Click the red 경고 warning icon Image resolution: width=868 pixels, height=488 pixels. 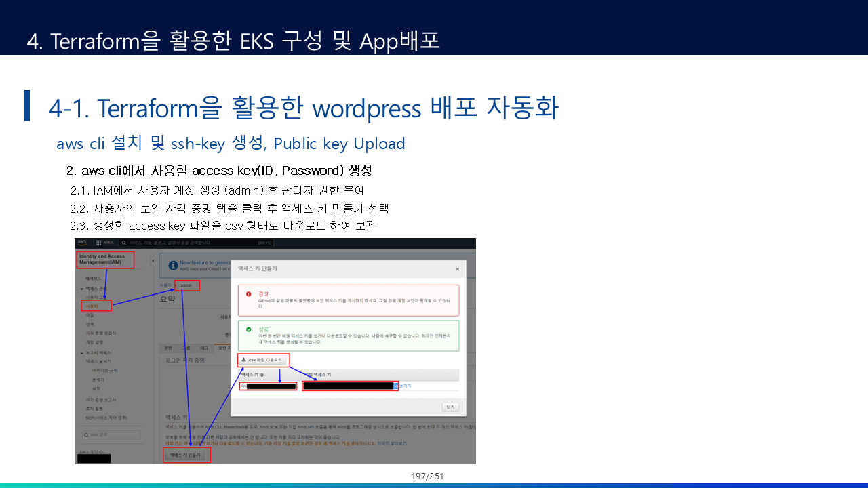coord(250,293)
